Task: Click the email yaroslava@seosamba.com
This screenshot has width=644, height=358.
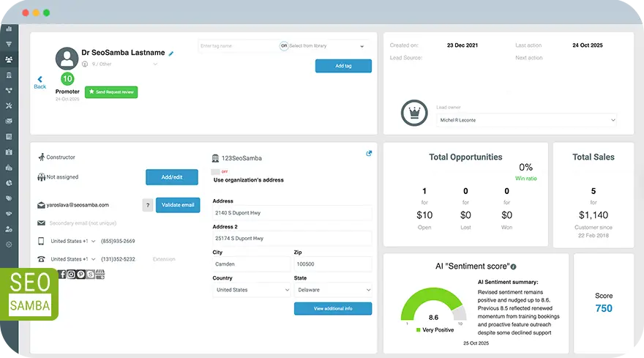Action: pos(78,205)
